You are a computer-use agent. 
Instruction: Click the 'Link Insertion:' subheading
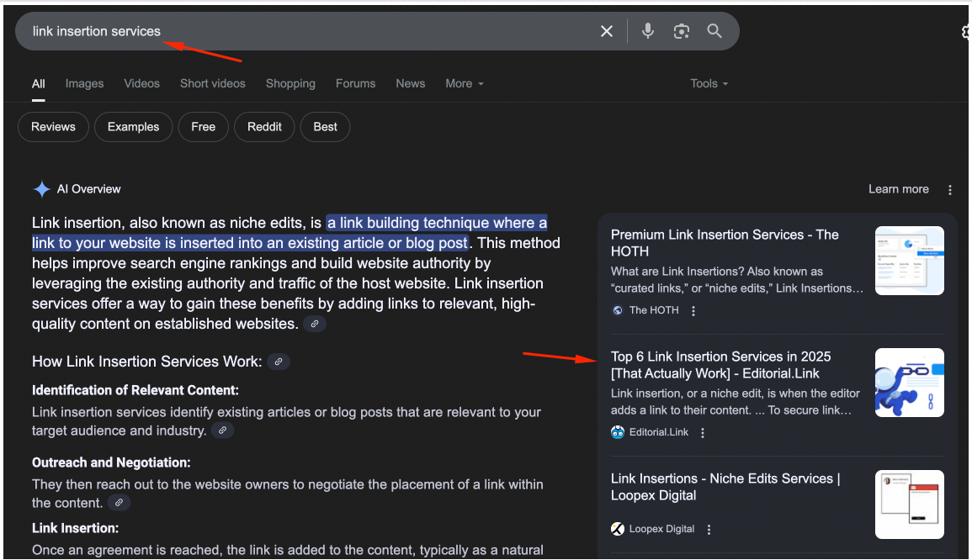pos(75,528)
